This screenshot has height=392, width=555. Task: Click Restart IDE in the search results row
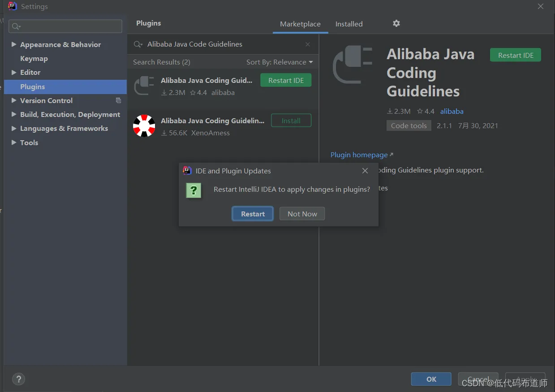click(286, 80)
